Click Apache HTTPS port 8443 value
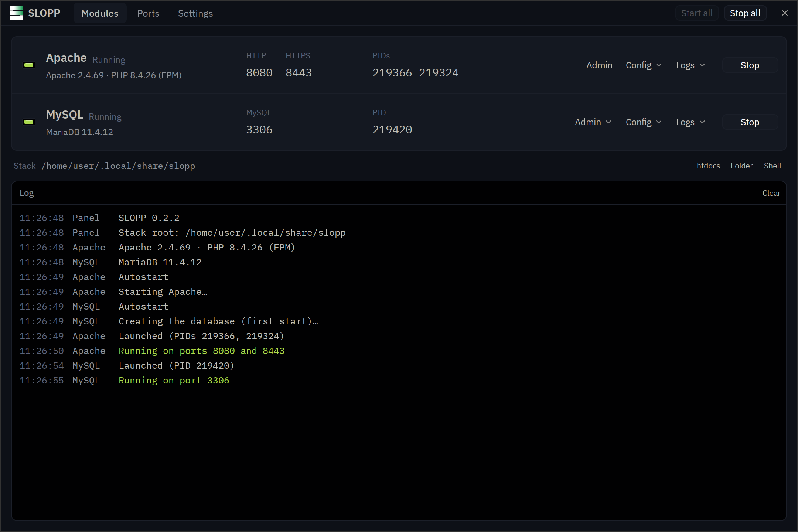Image resolution: width=798 pixels, height=532 pixels. click(299, 73)
